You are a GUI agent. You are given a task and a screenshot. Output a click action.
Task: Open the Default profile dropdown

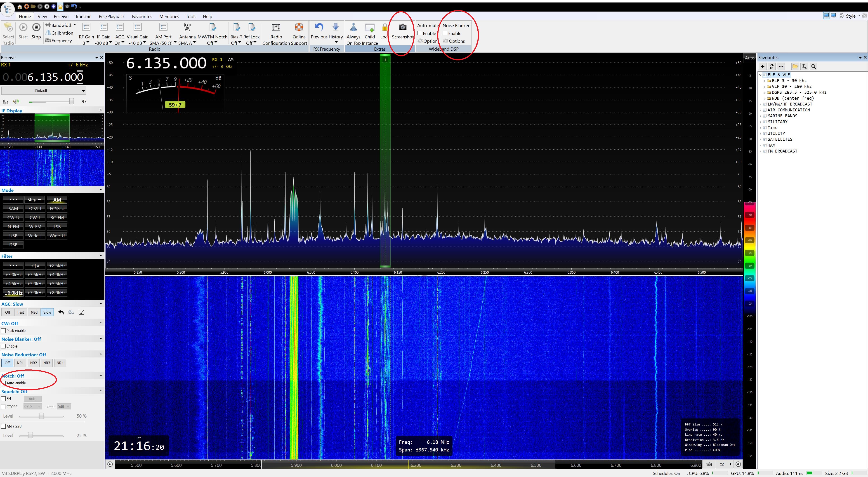tap(44, 91)
